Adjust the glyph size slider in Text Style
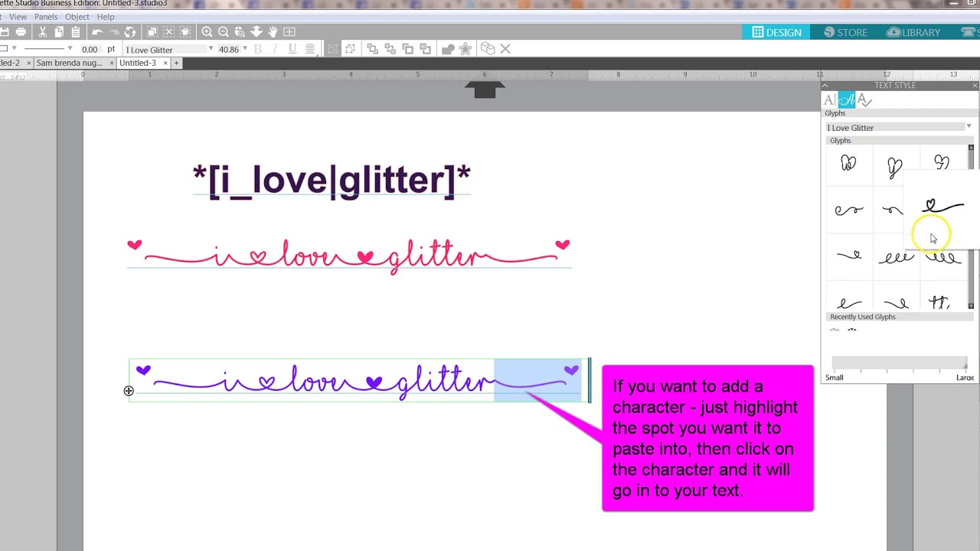The image size is (980, 551). pyautogui.click(x=899, y=363)
